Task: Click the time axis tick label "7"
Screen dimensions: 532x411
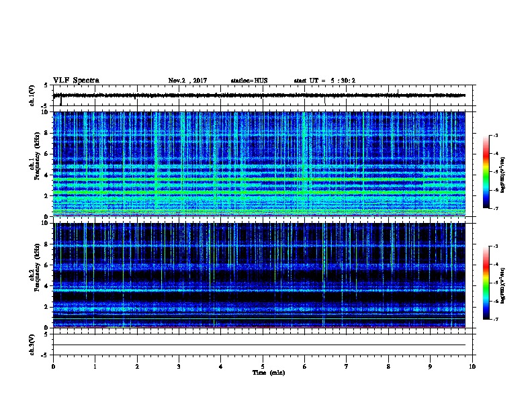Action: click(347, 367)
